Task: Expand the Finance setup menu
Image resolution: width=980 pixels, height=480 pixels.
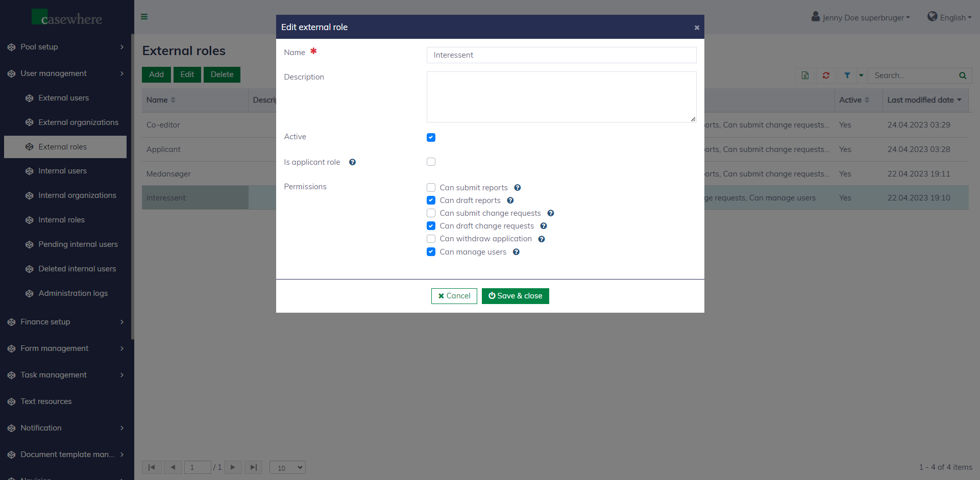Action: 66,322
